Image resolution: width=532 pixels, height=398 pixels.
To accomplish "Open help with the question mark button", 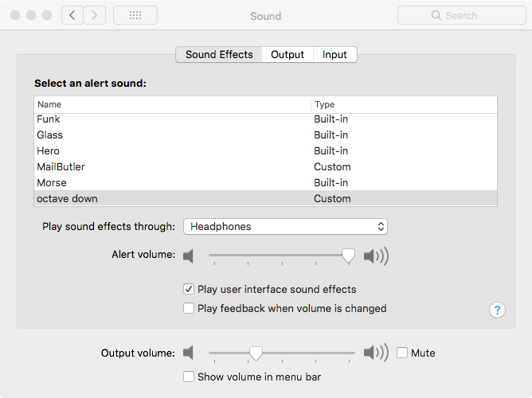I will (497, 310).
